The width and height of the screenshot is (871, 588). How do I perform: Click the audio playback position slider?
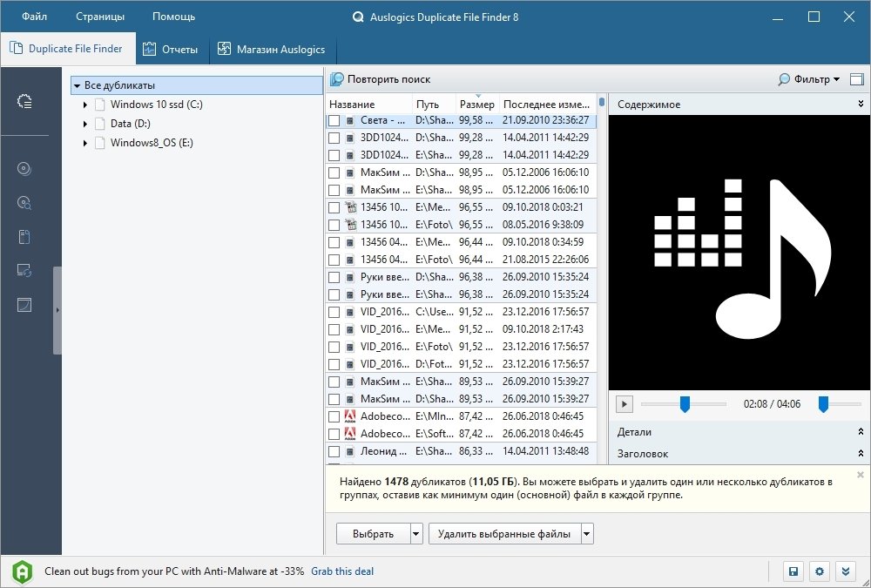click(685, 404)
